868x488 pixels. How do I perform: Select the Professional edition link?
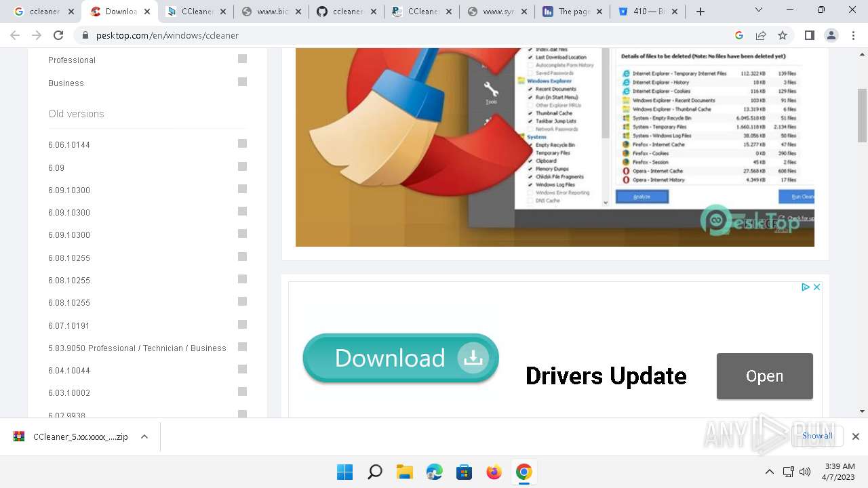[72, 60]
